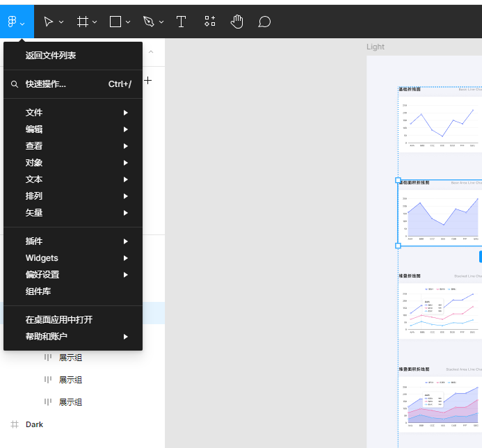Open the Move tool options chevron

coord(61,22)
